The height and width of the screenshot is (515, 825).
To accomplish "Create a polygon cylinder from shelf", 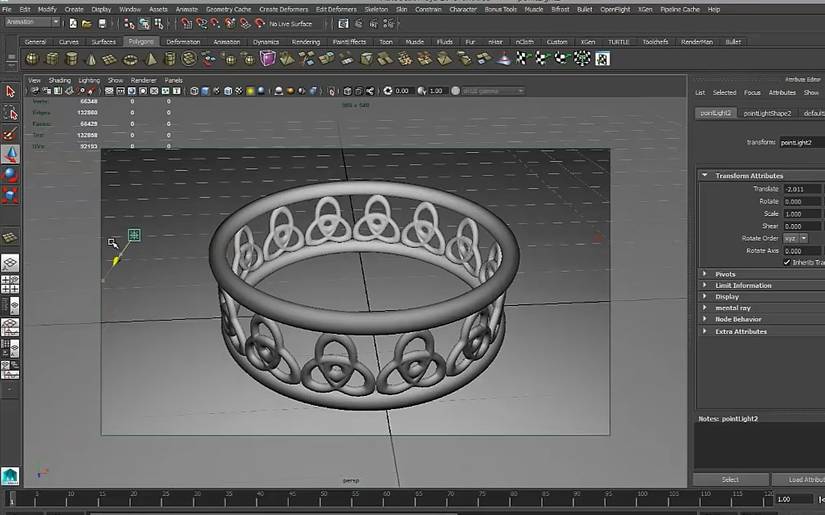I will (x=71, y=58).
